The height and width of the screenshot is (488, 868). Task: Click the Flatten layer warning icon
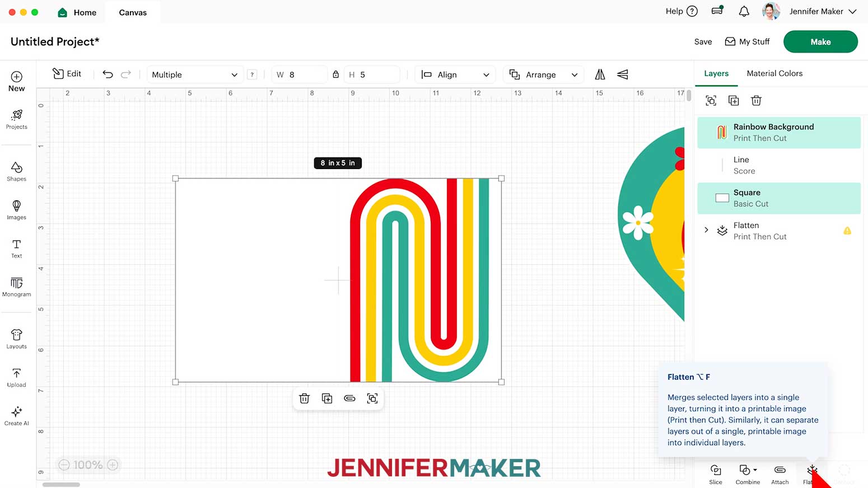(x=847, y=231)
